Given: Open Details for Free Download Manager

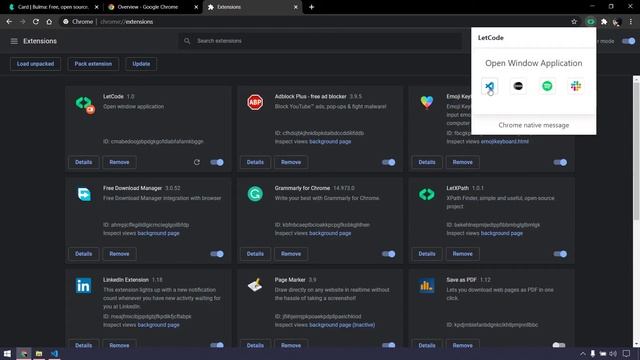Looking at the screenshot, I should pyautogui.click(x=84, y=254).
